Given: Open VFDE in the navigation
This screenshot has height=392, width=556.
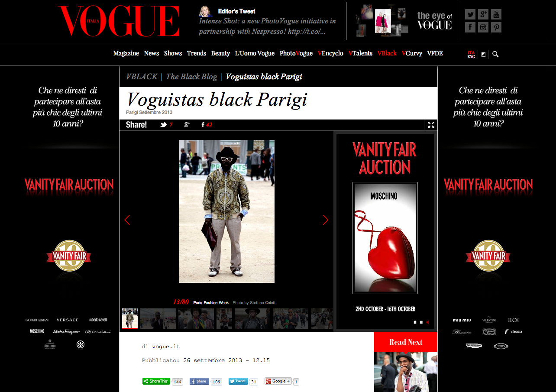Looking at the screenshot, I should coord(435,53).
